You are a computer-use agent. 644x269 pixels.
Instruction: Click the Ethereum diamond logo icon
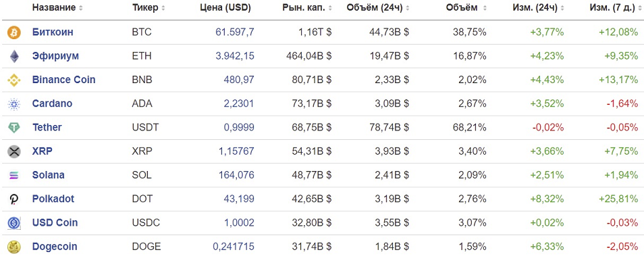pyautogui.click(x=14, y=56)
